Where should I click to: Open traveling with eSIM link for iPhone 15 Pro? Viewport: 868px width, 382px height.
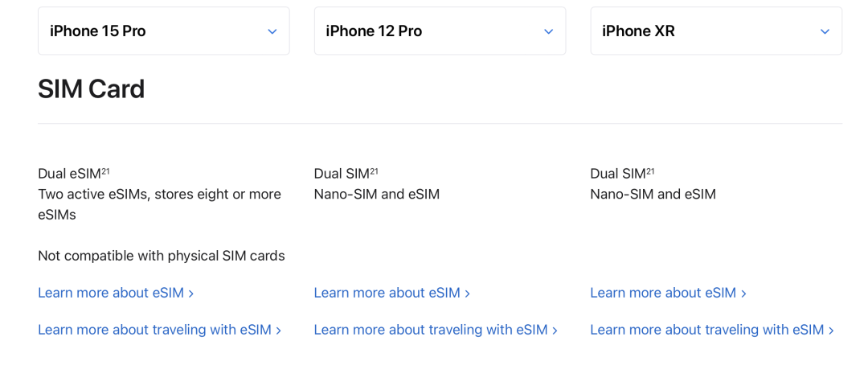tap(159, 330)
